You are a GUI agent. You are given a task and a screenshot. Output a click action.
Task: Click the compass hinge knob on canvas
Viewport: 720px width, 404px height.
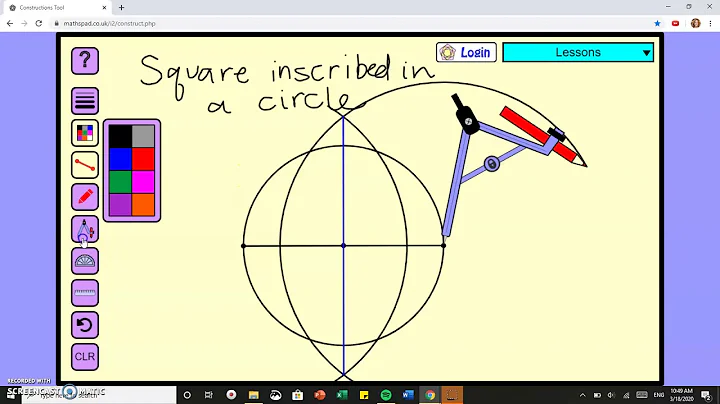[x=468, y=121]
